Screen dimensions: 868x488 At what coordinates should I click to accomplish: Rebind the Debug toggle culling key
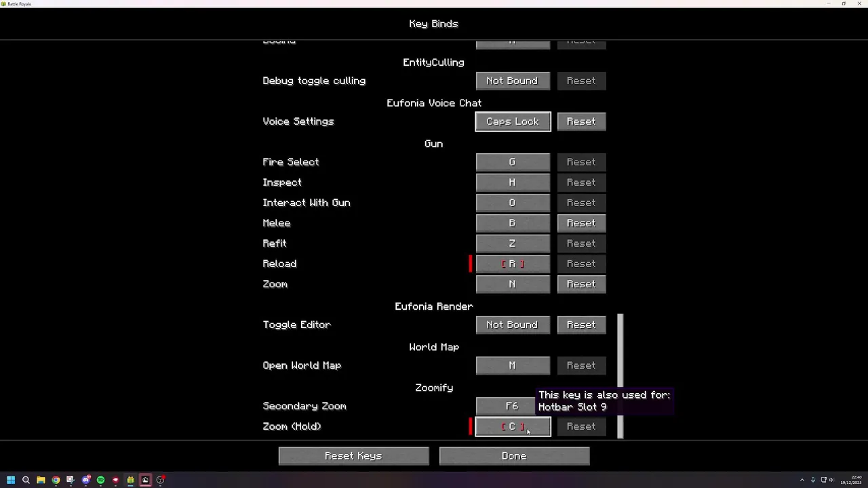coord(513,81)
